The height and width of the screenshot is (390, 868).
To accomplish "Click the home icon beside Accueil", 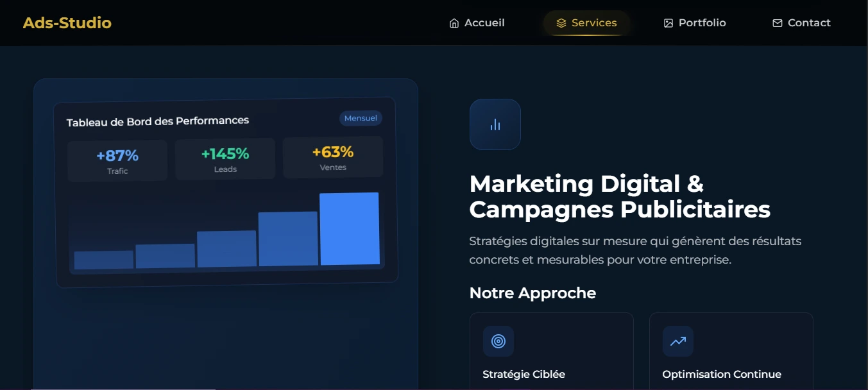I will 454,22.
